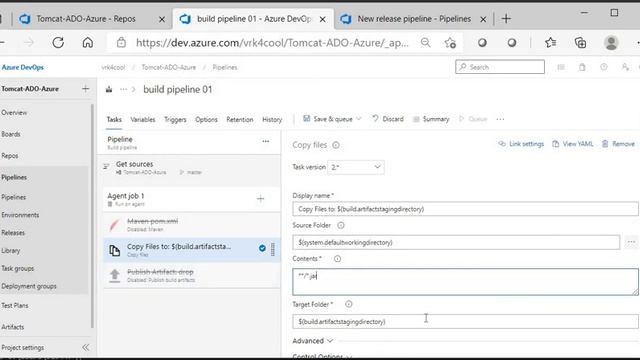The width and height of the screenshot is (640, 360).
Task: Add this page to favorites with the star-plus icon
Action: pos(450,42)
